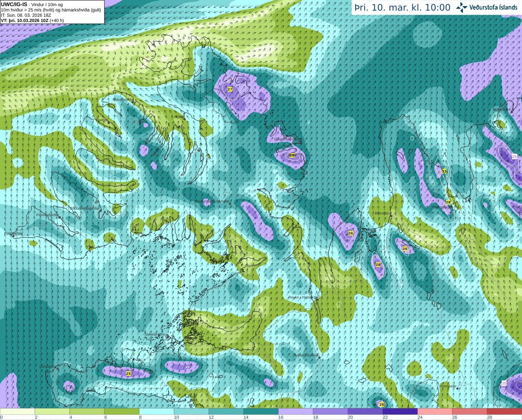The image size is (522, 420).
Task: Click the Patreksfjörður station label
Action: click(x=48, y=214)
